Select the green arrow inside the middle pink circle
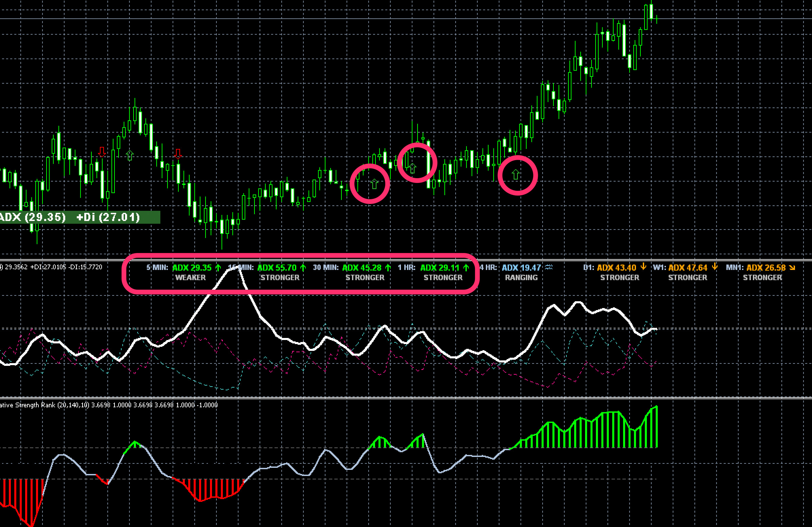The height and width of the screenshot is (527, 812). coord(412,168)
